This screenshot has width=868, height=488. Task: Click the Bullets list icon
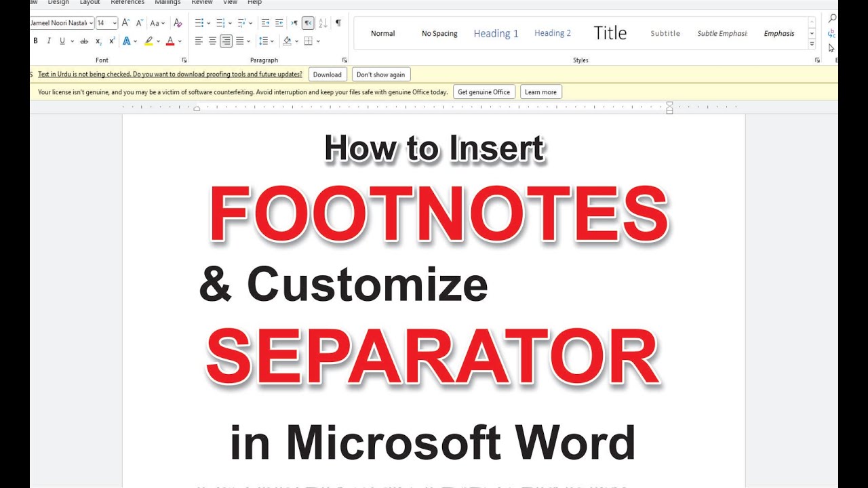point(199,23)
